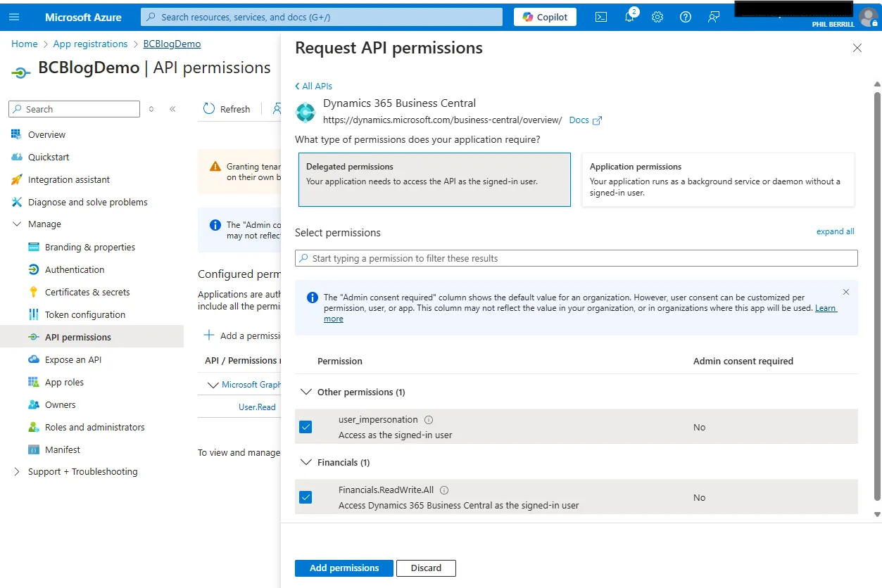Click the Branding & properties icon
The width and height of the screenshot is (882, 588).
[x=33, y=247]
